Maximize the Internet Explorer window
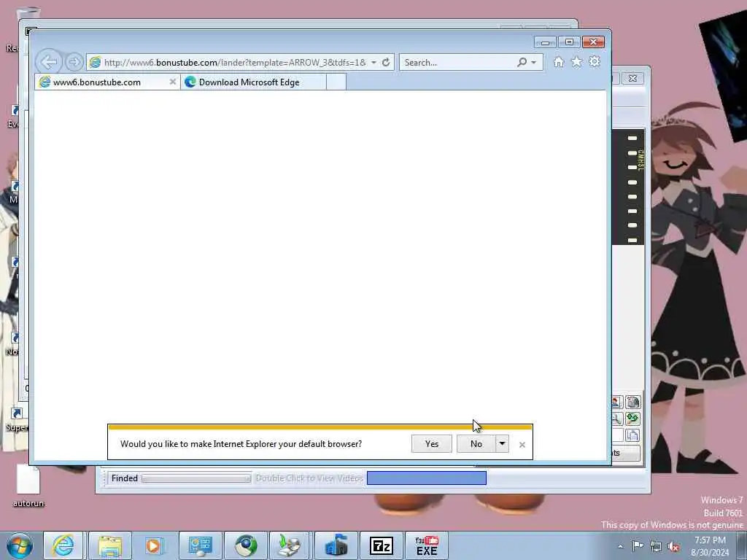This screenshot has width=747, height=560. [569, 42]
